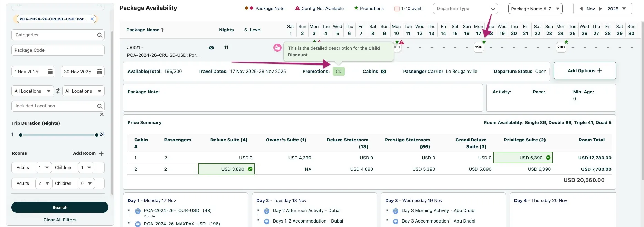Click the Categories search magnifier icon
This screenshot has width=644, height=227.
point(100,35)
